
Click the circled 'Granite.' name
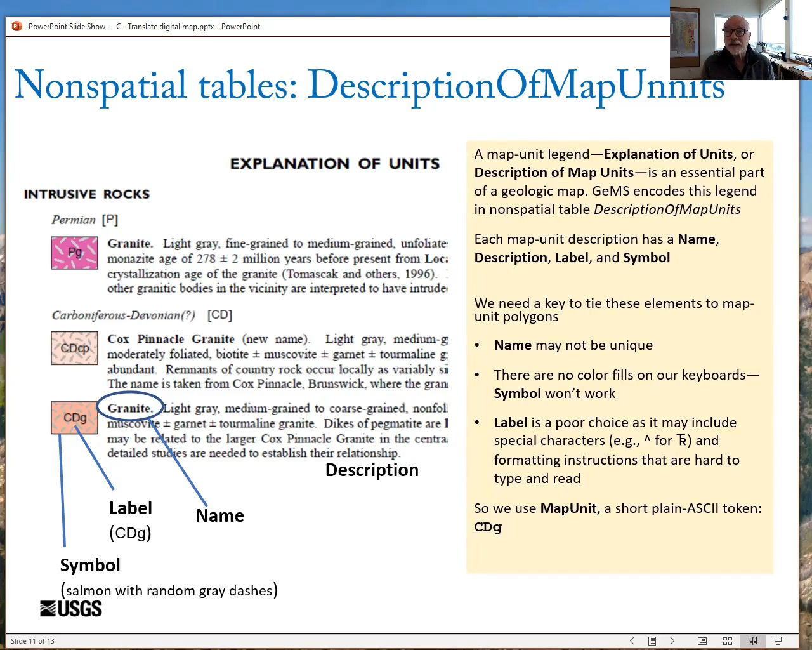[130, 408]
